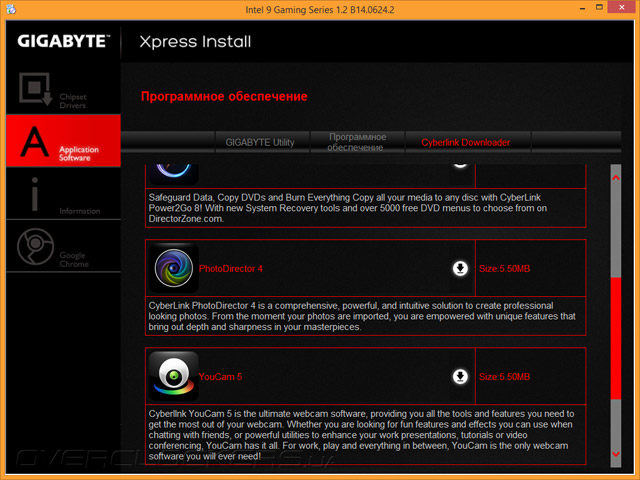Click the red scrollbar thumb

[616, 338]
